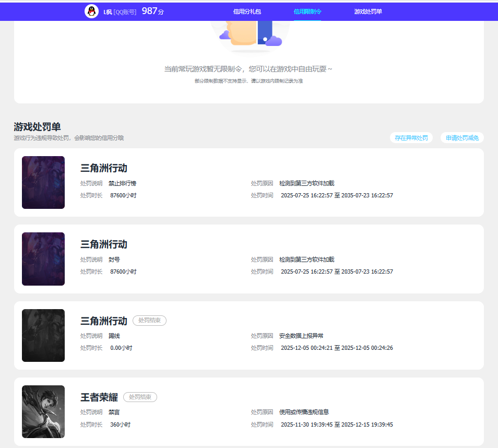The height and width of the screenshot is (448, 498).
Task: Click the L枫 [QQ账号] username
Action: [120, 12]
